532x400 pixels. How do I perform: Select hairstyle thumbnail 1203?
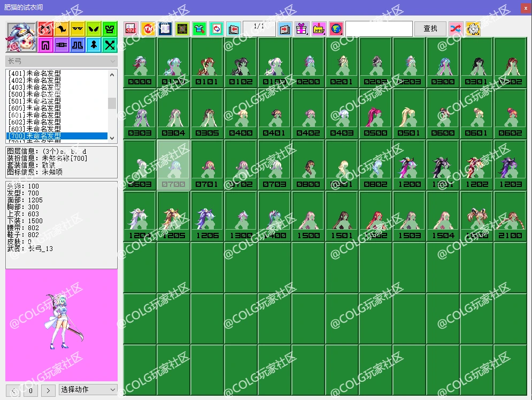[x=510, y=165]
